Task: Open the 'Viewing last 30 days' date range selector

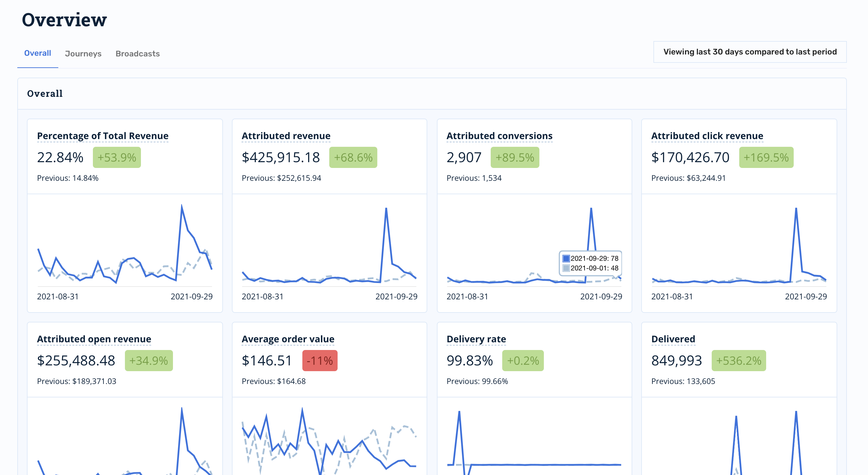Action: (750, 52)
